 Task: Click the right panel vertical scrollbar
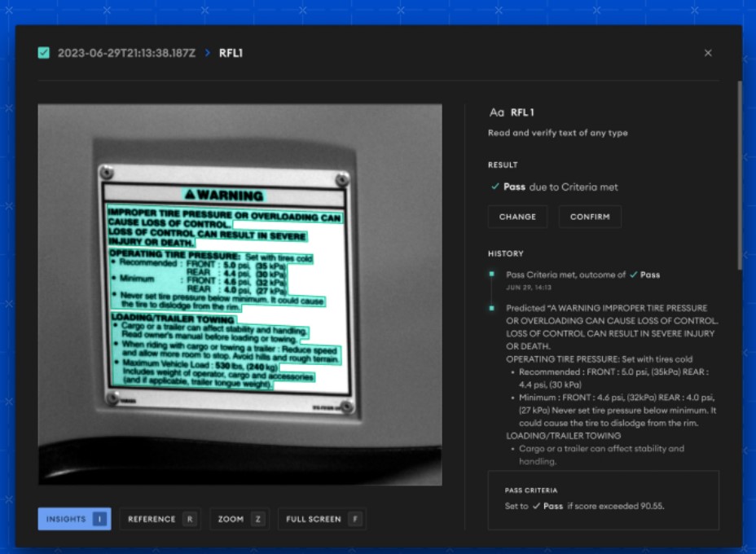(740, 175)
